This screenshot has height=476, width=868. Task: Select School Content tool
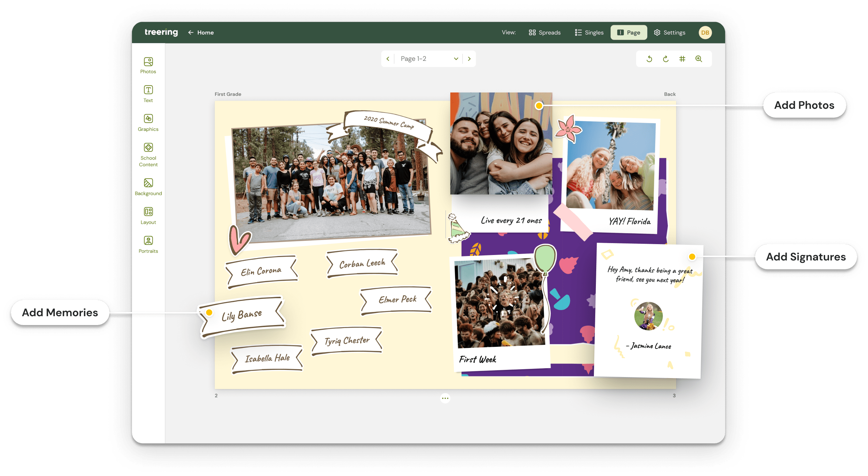click(148, 155)
